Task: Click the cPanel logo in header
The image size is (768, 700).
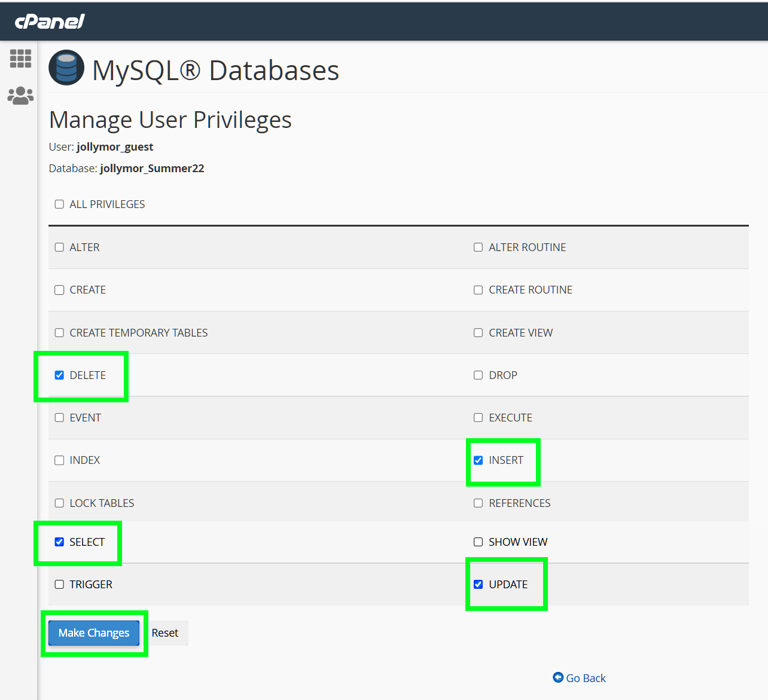Action: click(x=50, y=22)
